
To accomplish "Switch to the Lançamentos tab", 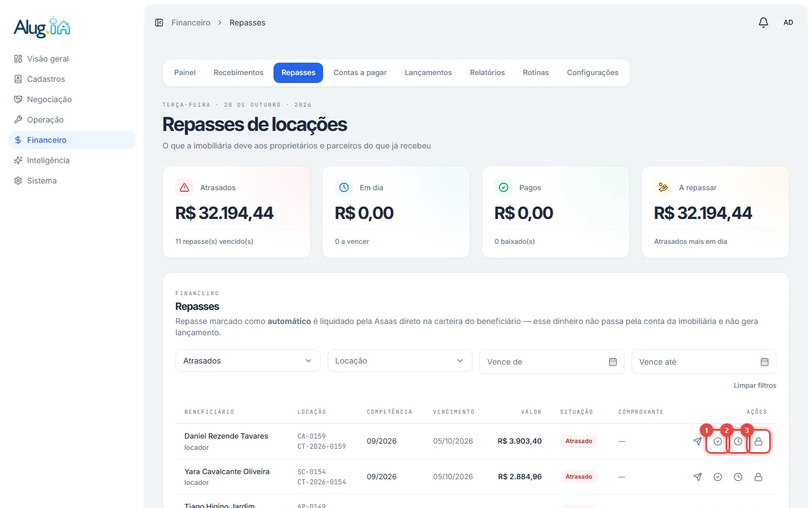I will tap(428, 73).
